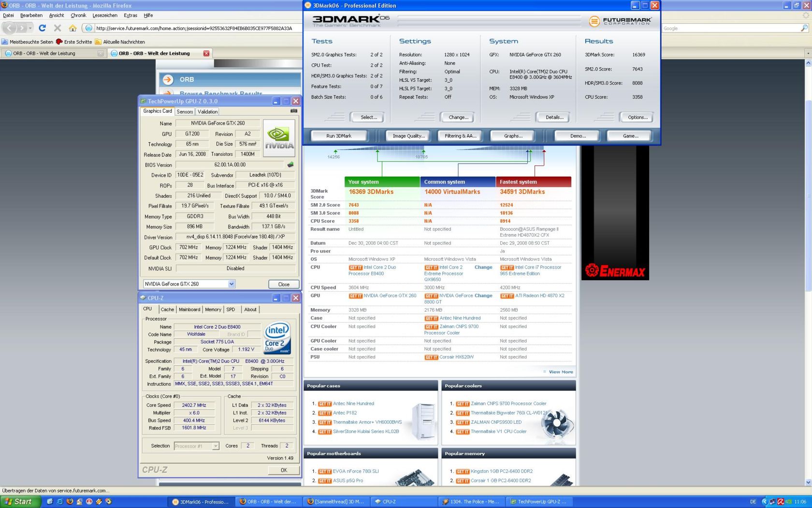Click Demo button in 3DMark06
This screenshot has width=812, height=508.
point(578,136)
